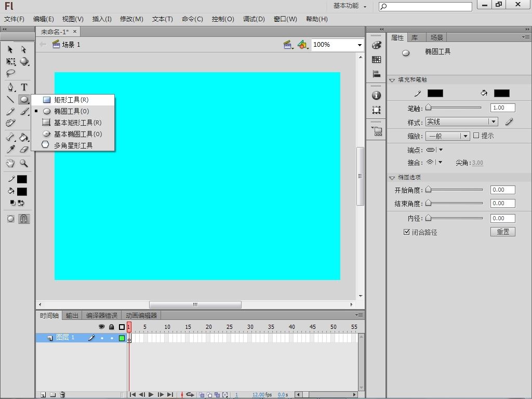The image size is (532, 399).
Task: Select the Free Transform tool
Action: click(11, 61)
